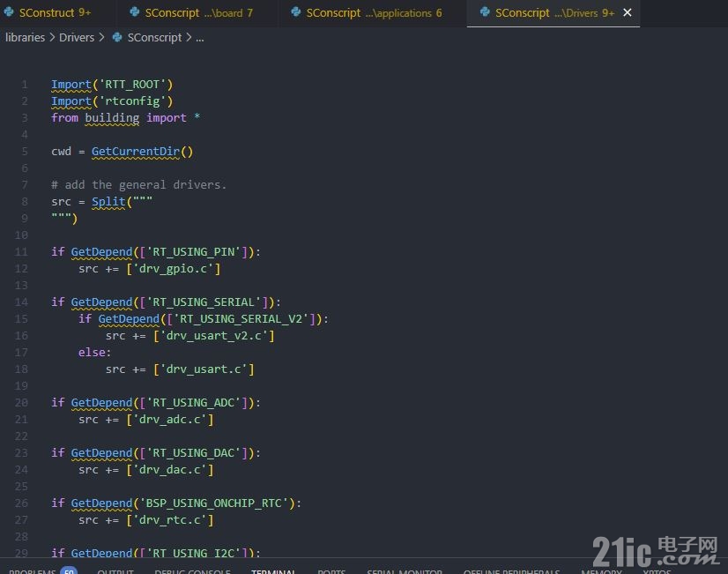
Task: Open the libraries breadcrumb segment
Action: 25,38
